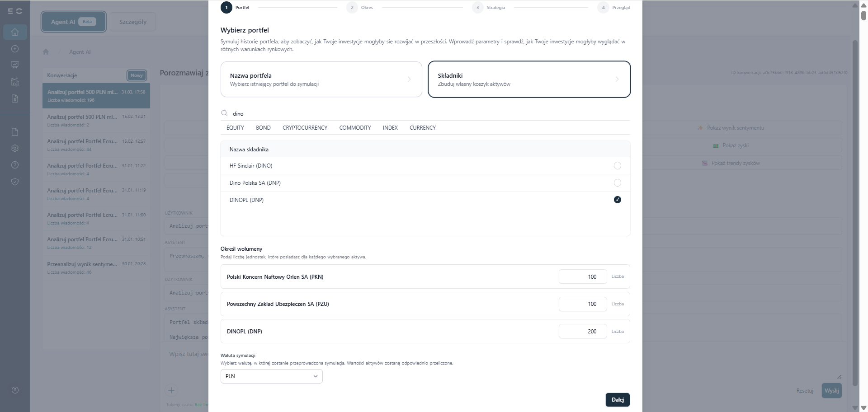
Task: Select the Agent AI Beta tab
Action: tap(74, 22)
